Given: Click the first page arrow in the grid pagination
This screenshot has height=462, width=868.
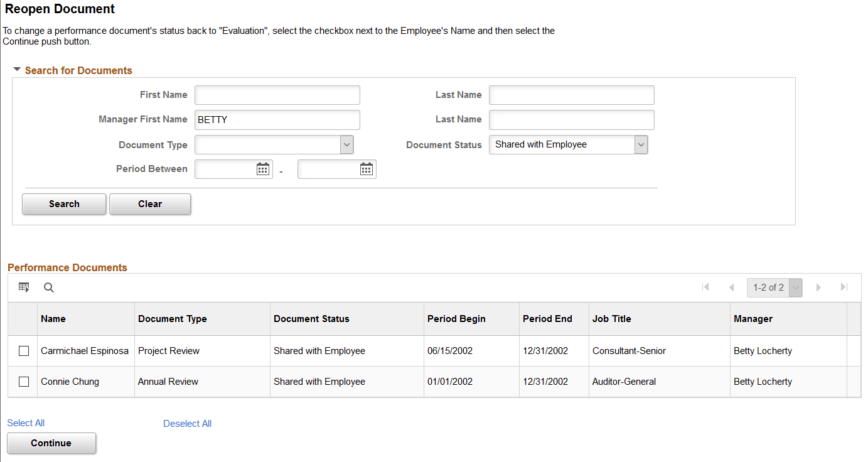Looking at the screenshot, I should (705, 287).
